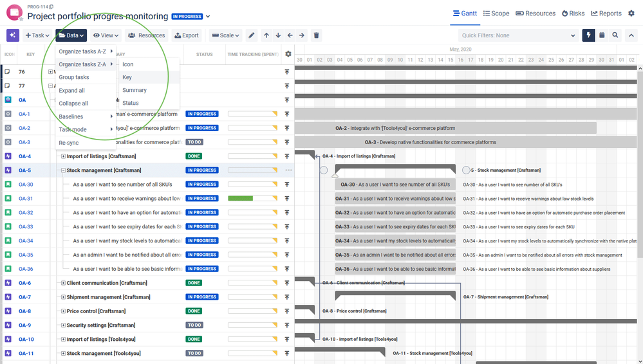643x364 pixels.
Task: Expand Client communication [Craftsman] row
Action: pyautogui.click(x=63, y=283)
